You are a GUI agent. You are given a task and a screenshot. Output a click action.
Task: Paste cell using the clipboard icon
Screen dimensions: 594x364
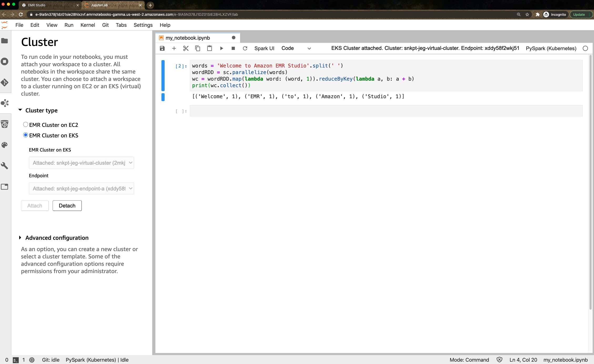point(209,48)
